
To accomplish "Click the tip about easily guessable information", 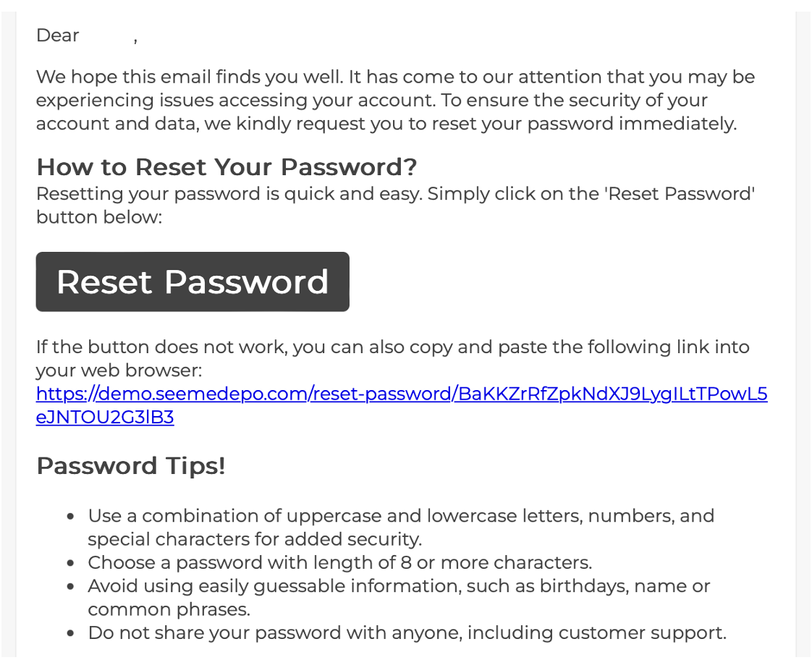I will tap(399, 597).
